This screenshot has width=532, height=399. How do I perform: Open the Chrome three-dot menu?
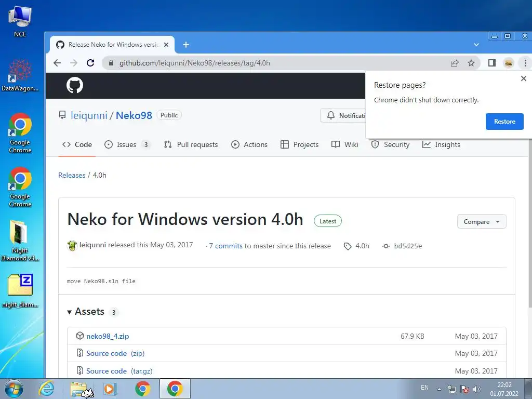pos(525,63)
